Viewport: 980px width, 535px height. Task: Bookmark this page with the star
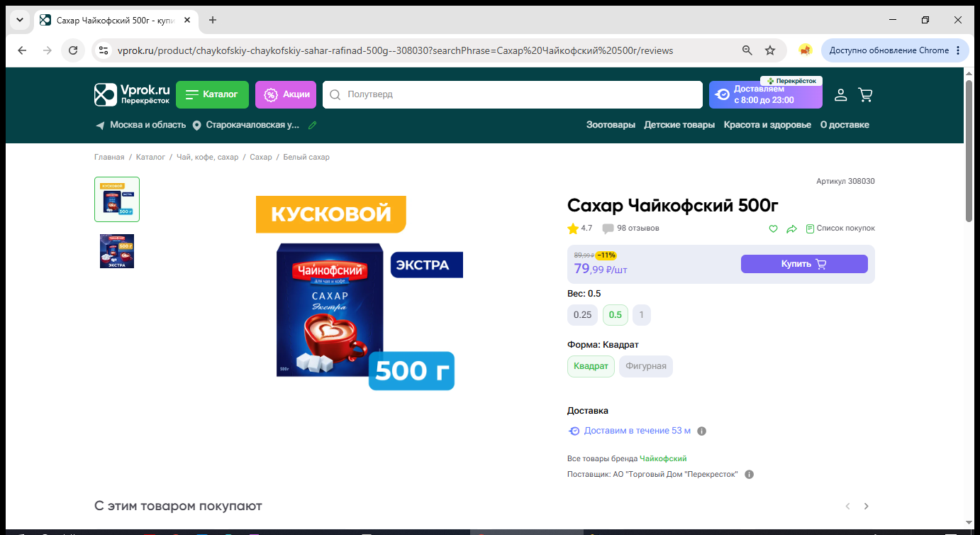pyautogui.click(x=770, y=50)
